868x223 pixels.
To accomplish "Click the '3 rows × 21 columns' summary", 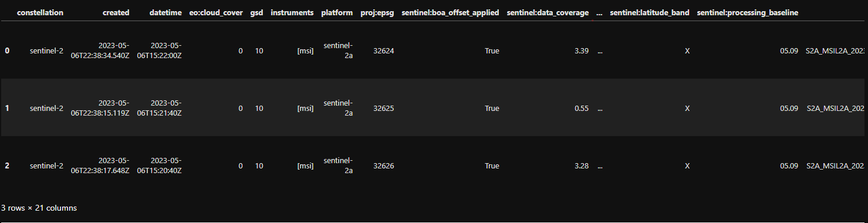I will (x=39, y=208).
